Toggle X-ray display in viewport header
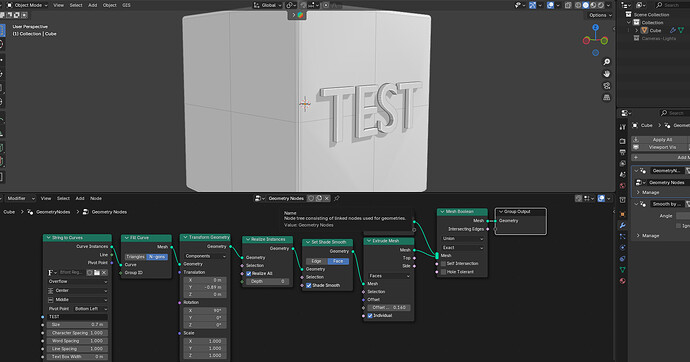 [x=568, y=5]
